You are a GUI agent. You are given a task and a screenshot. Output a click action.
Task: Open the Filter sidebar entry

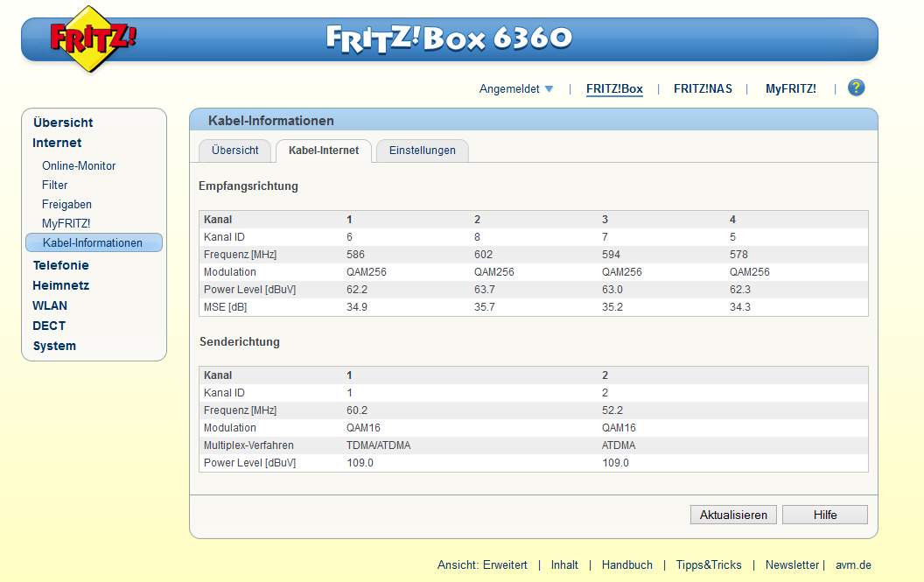(54, 186)
